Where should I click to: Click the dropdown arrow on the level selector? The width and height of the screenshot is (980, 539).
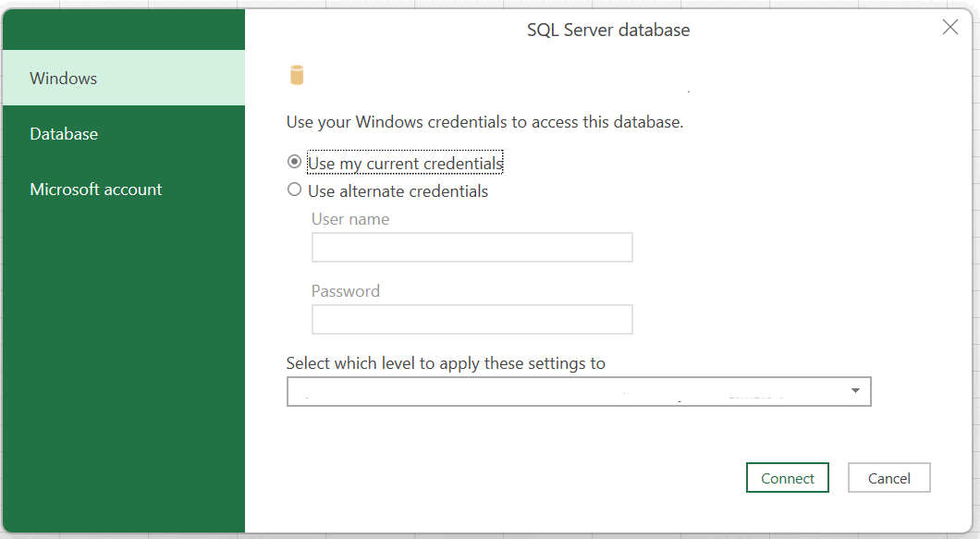855,390
